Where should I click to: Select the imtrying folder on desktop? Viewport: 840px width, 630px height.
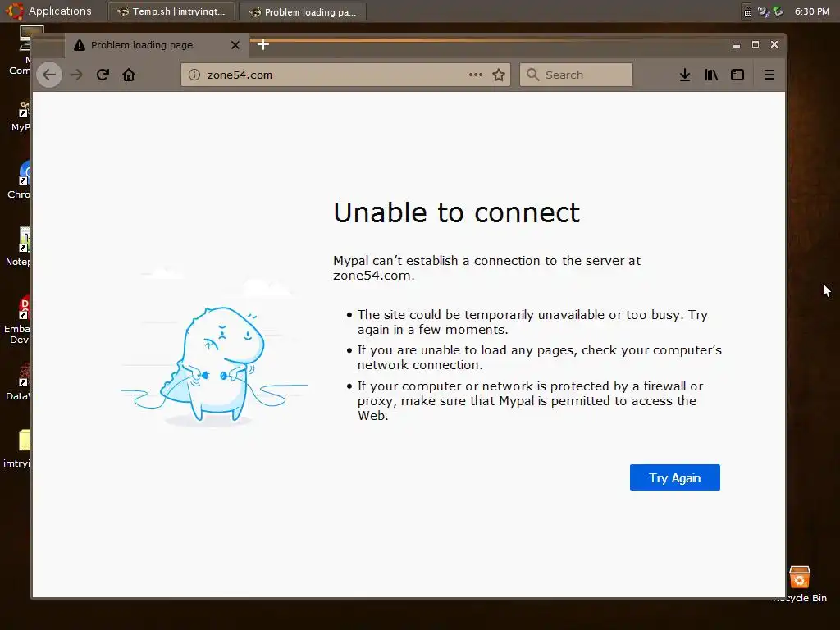18,449
